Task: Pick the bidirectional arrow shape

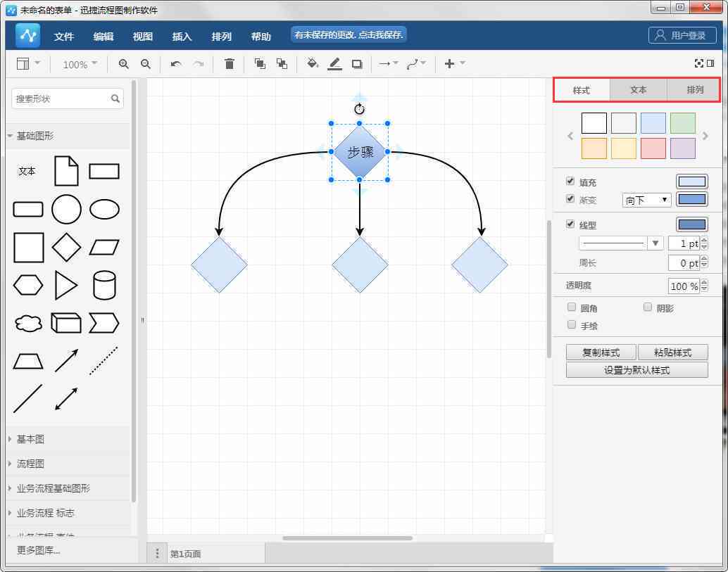Action: (66, 399)
